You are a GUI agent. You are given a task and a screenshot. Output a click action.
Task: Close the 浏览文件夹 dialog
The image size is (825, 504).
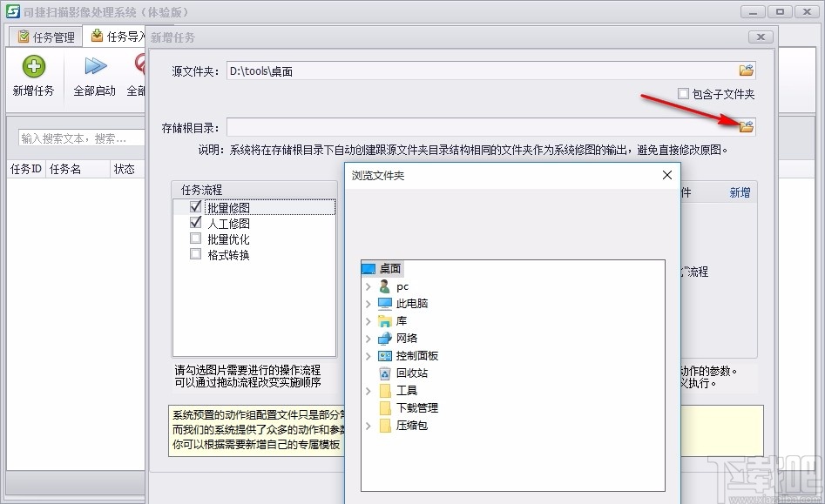pos(666,175)
